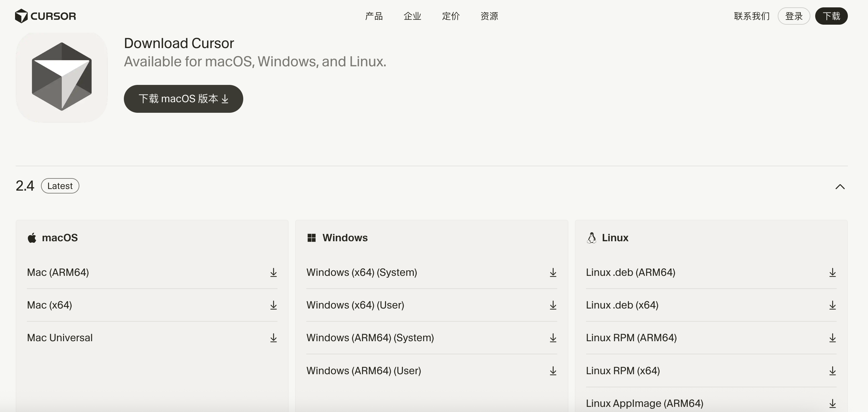Open the 定价 pricing page
The width and height of the screenshot is (868, 412).
click(x=451, y=16)
